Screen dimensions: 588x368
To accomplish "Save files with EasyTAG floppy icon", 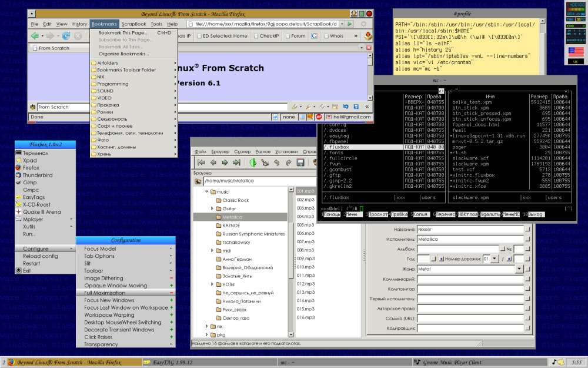I will tap(300, 163).
